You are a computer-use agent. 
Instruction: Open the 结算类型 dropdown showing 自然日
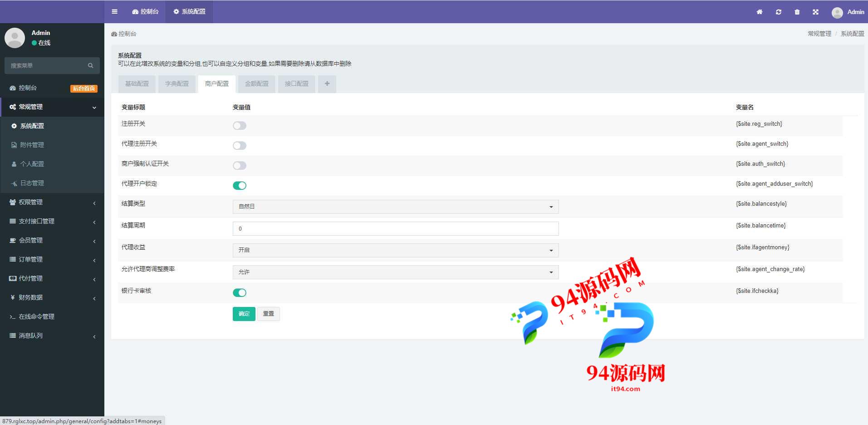click(x=396, y=207)
